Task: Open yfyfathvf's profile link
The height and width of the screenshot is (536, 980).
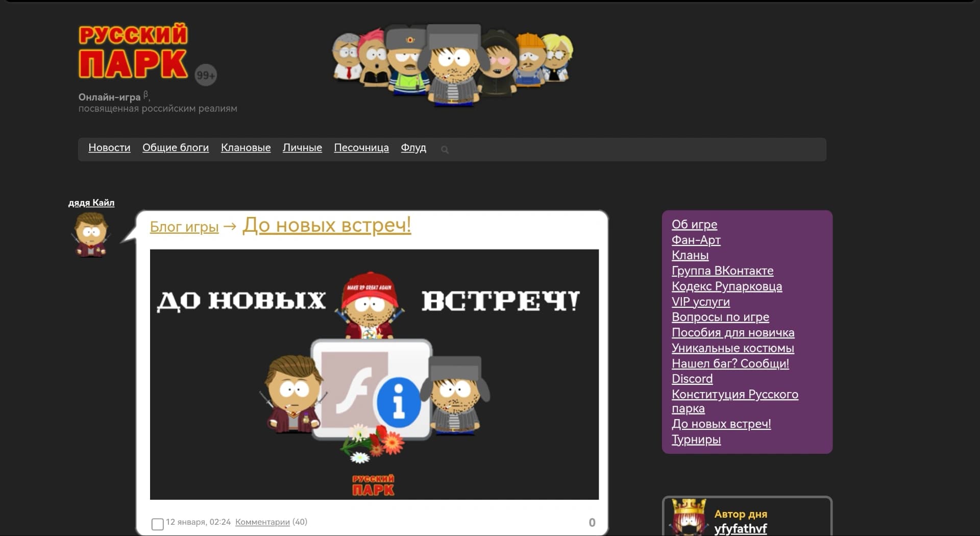Action: 741,529
